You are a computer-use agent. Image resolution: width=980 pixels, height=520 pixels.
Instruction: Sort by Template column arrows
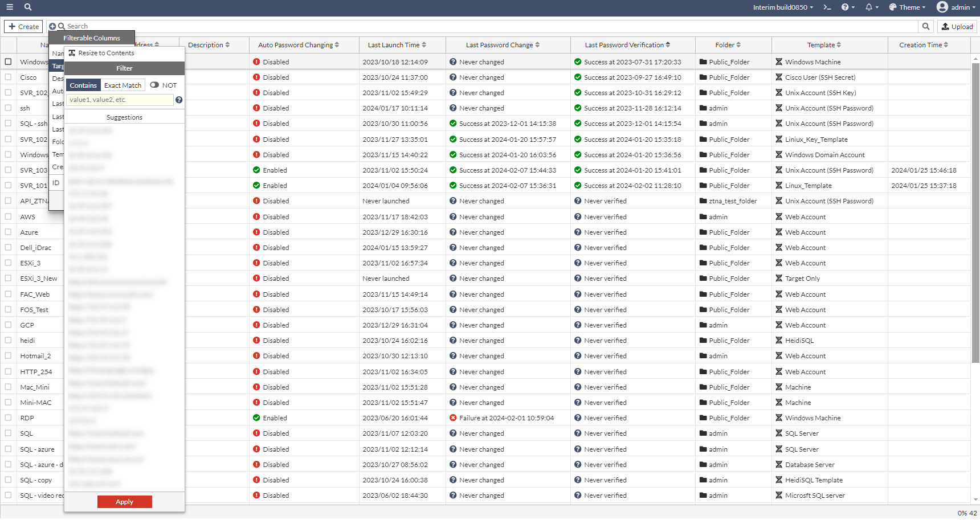click(x=839, y=45)
